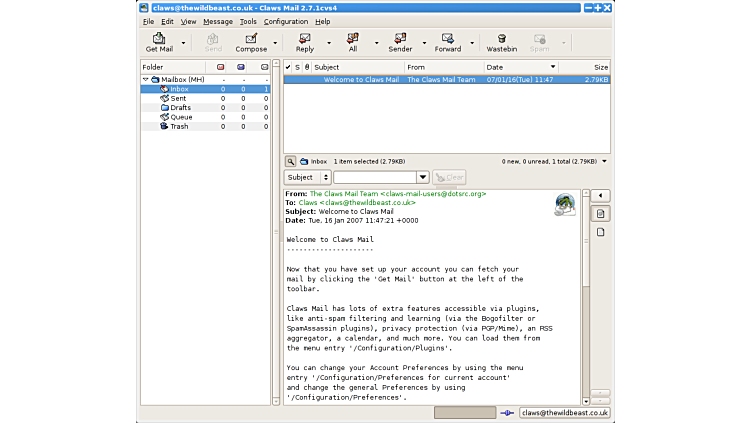The height and width of the screenshot is (423, 752).
Task: Forward the selected message
Action: 447,43
